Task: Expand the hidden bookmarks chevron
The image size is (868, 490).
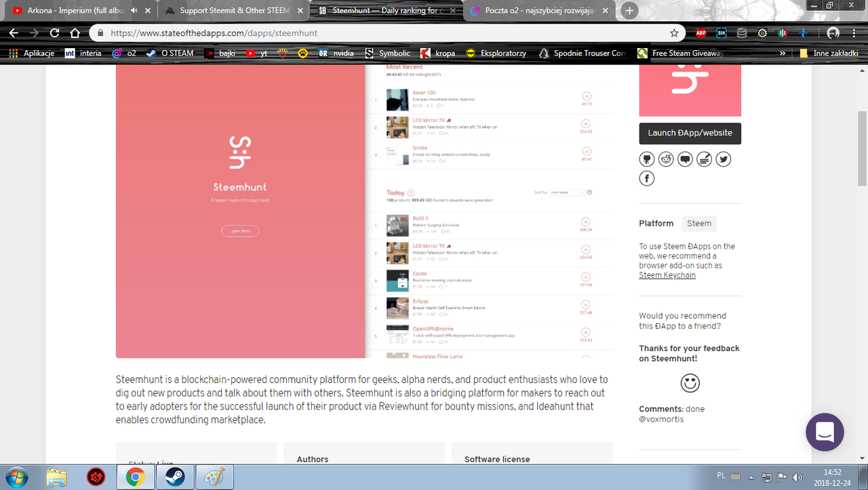Action: coord(783,53)
